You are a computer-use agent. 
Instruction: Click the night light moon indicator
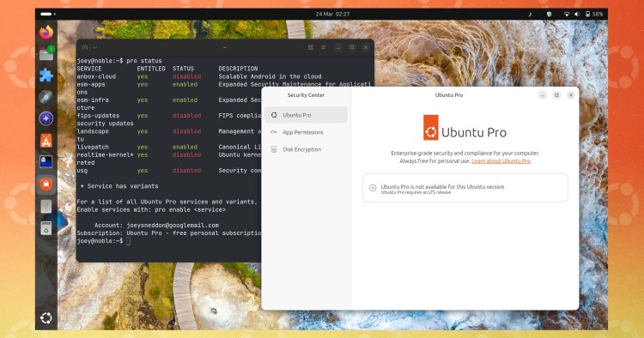coord(530,14)
